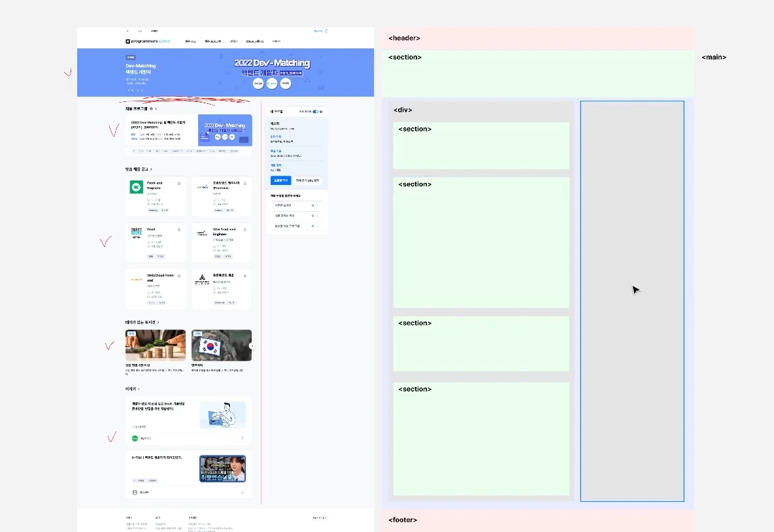Open chevron on heading above coin photo
Viewport: 774px width, 532px height.
(x=158, y=322)
